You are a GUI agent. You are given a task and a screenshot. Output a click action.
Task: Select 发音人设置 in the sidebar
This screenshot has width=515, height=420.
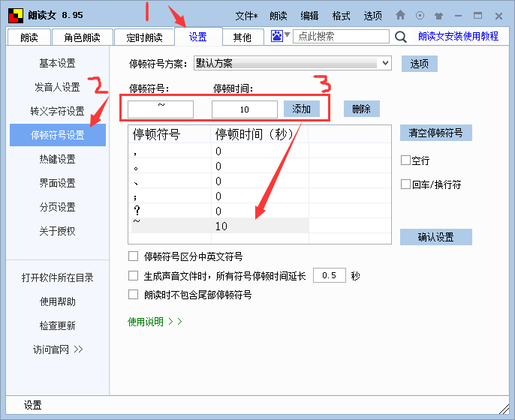point(58,87)
